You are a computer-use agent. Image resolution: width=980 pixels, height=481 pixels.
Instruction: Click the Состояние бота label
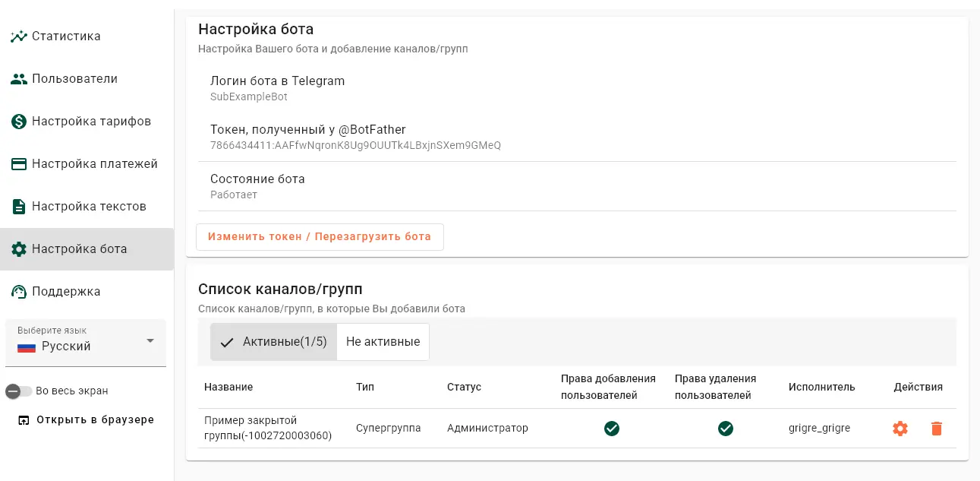tap(257, 179)
